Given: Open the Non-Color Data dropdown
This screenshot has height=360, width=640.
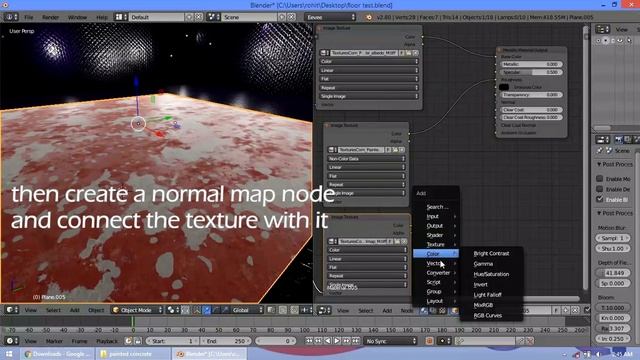Looking at the screenshot, I should 366,159.
